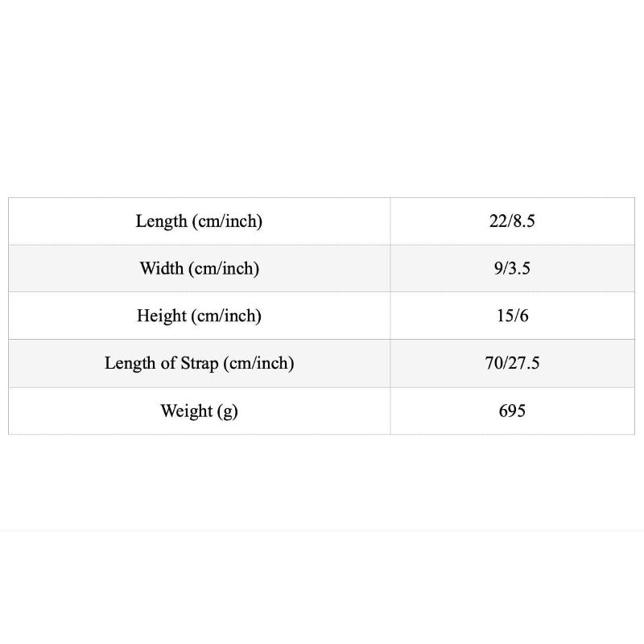Click the (g) unit in Weight row
The height and width of the screenshot is (644, 644).
click(228, 412)
